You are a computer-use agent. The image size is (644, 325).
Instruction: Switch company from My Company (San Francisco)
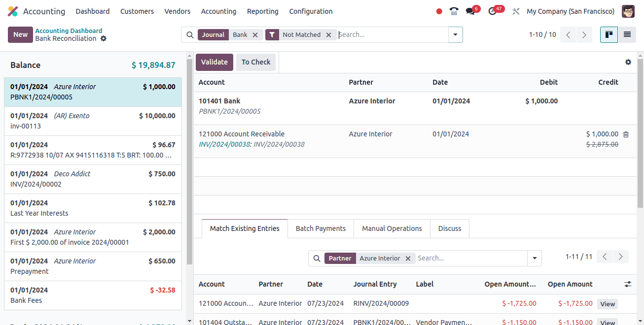[571, 11]
